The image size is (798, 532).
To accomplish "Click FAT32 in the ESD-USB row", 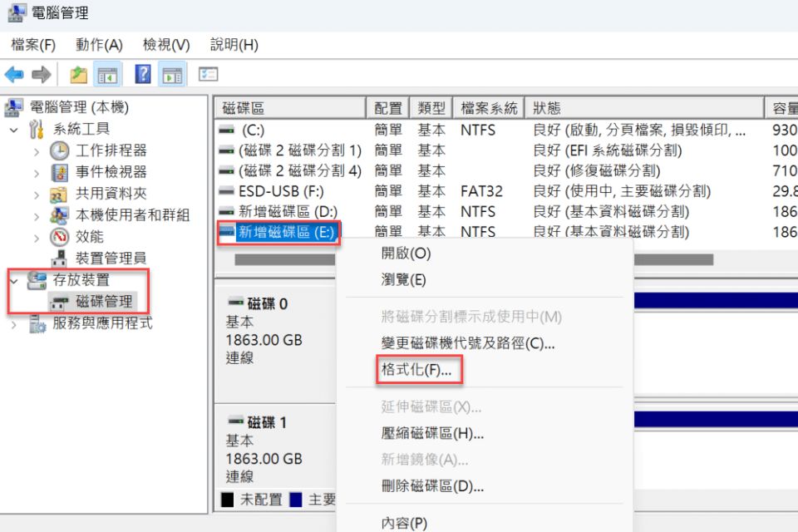I will pyautogui.click(x=481, y=191).
